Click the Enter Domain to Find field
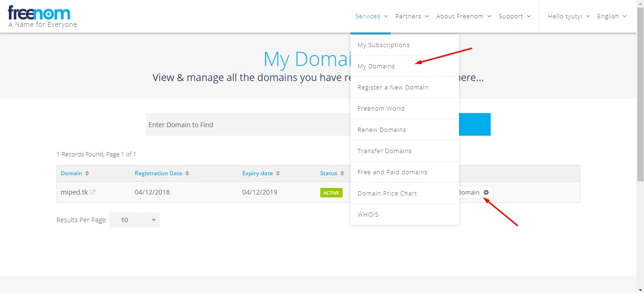Screen dimensions: 644x293 (248, 124)
